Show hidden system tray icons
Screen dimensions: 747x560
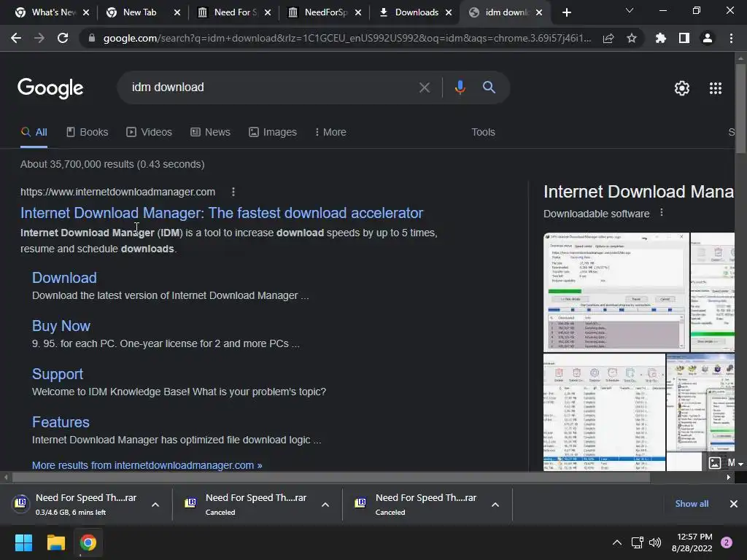coord(616,542)
